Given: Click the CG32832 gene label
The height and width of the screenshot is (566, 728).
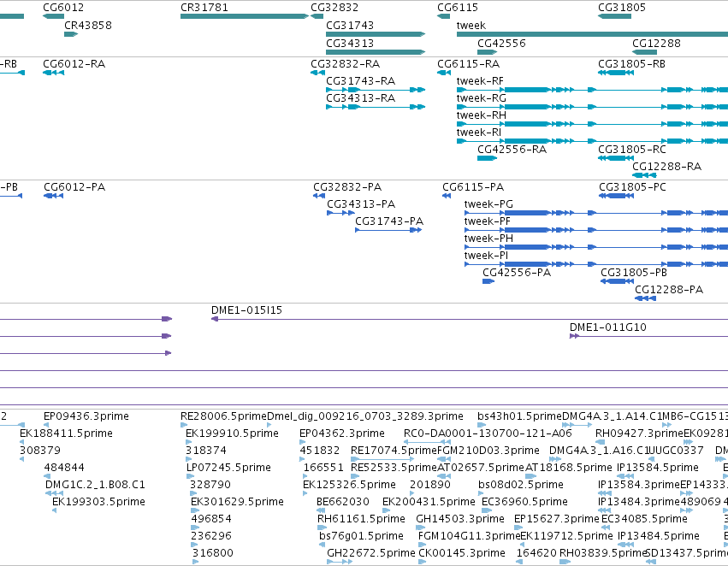Looking at the screenshot, I should (334, 8).
